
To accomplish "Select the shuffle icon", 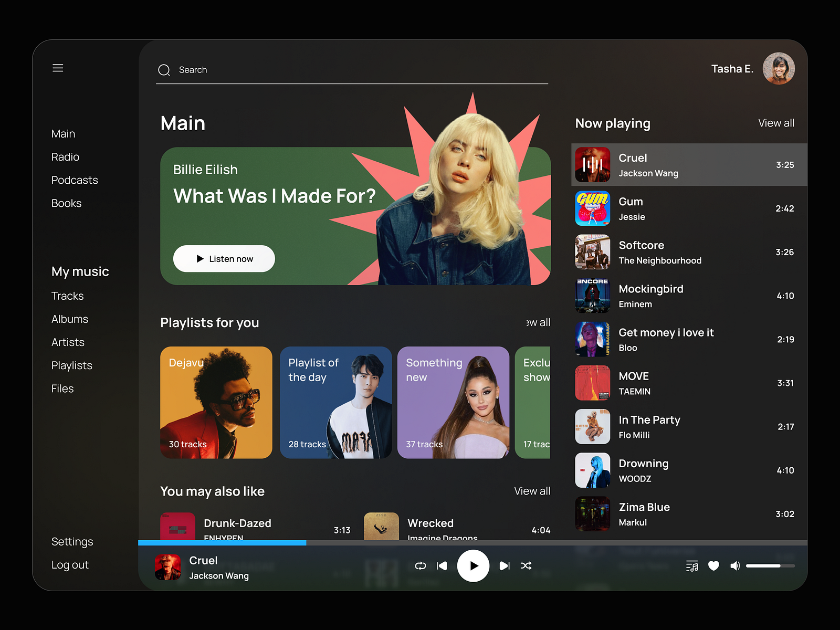I will (526, 565).
